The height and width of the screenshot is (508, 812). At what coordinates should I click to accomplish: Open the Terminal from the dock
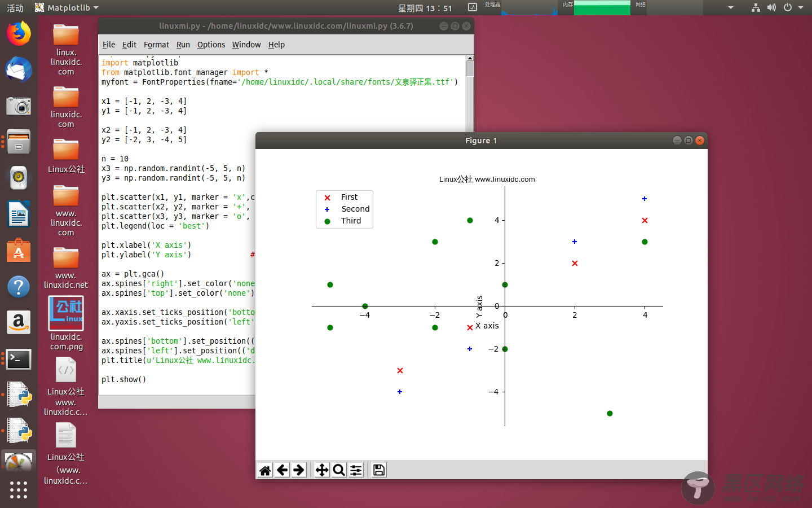coord(19,359)
